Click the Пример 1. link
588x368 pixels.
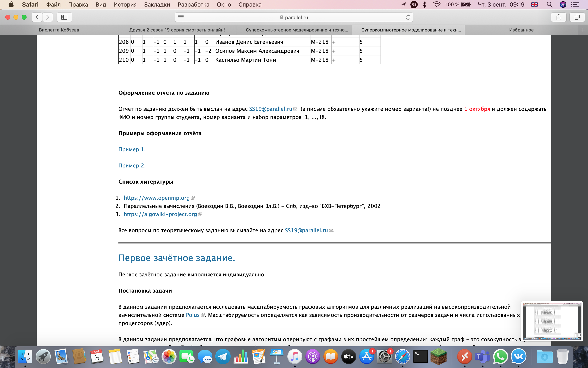point(132,149)
